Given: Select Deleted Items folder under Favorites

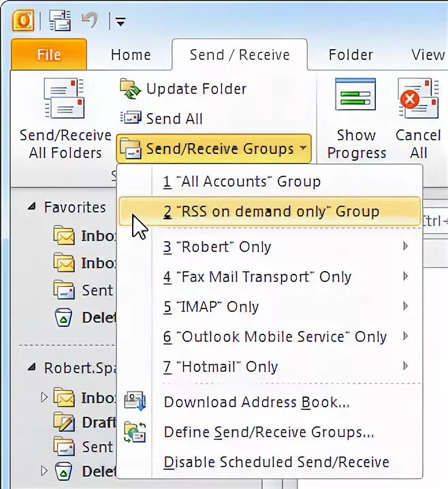Looking at the screenshot, I should [x=85, y=318].
